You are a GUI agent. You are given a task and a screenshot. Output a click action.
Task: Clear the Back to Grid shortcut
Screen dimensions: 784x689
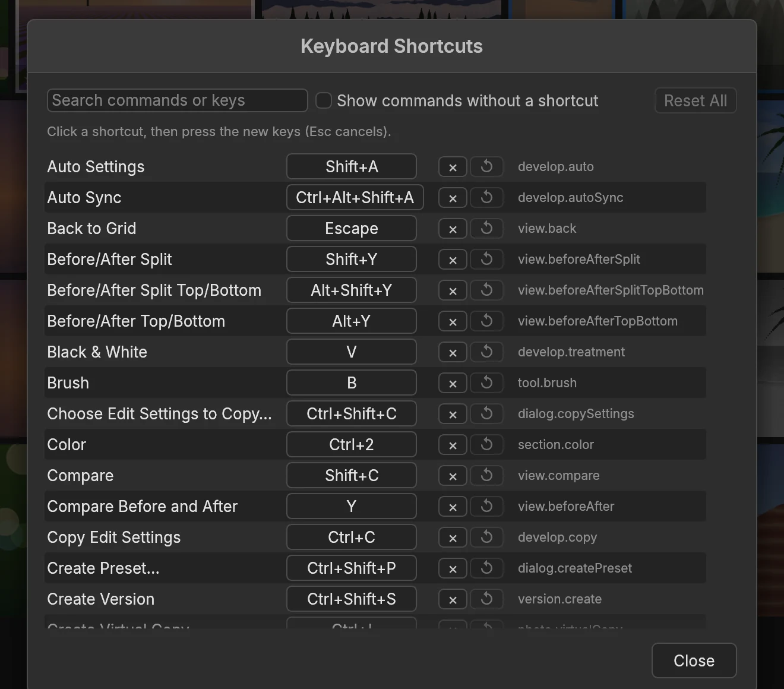tap(453, 229)
